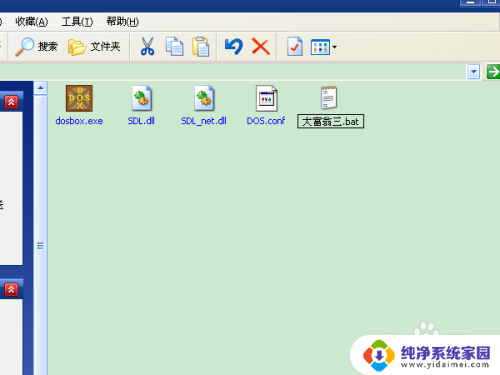Click the 大富翁三.bat file name label
The image size is (500, 375).
tap(330, 121)
